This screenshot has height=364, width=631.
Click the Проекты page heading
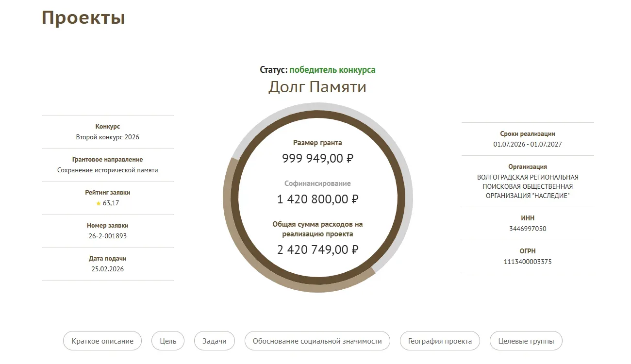point(83,17)
